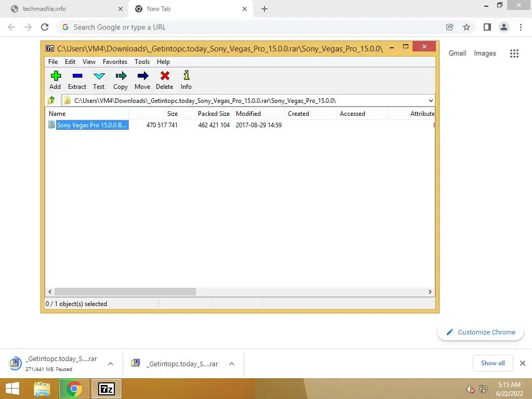Click the Extract toolbar icon
This screenshot has width=532, height=399.
coord(77,80)
